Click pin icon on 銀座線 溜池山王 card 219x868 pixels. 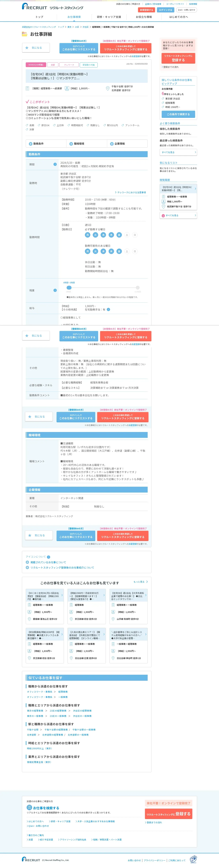click(29, 619)
